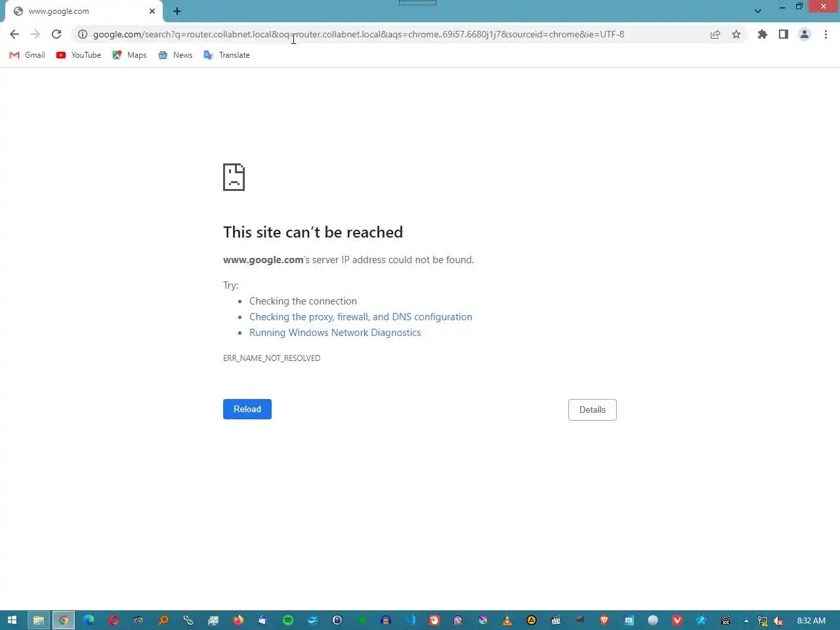The width and height of the screenshot is (840, 630).
Task: Launch Firefox from the taskbar
Action: (238, 620)
